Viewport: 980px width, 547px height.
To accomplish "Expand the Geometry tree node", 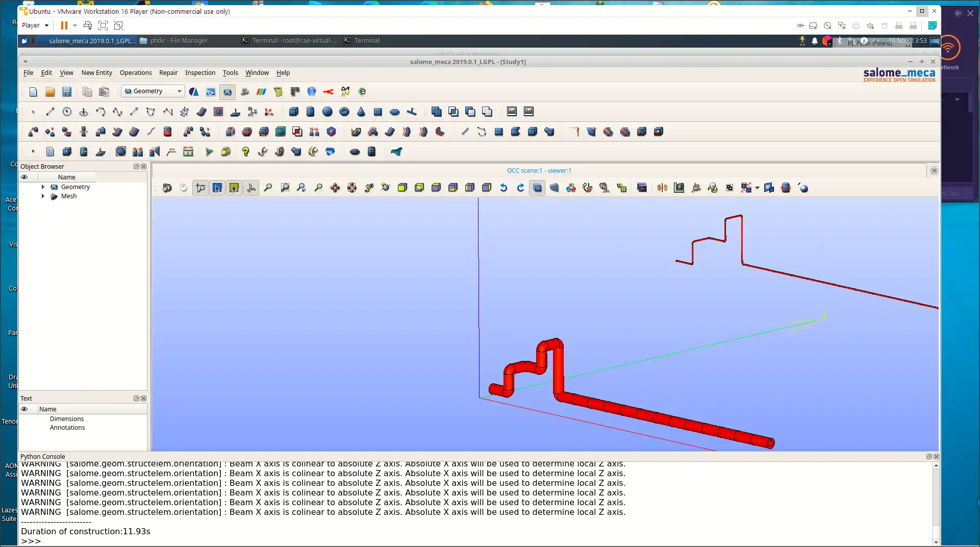I will click(x=43, y=187).
